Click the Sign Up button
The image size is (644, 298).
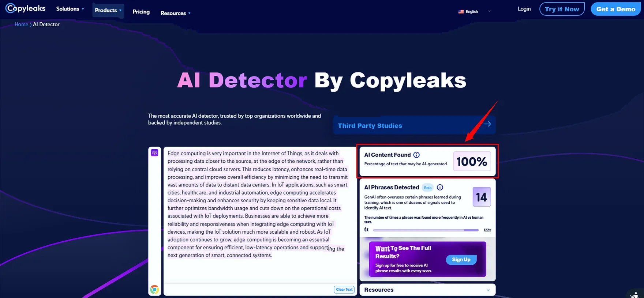(x=461, y=260)
